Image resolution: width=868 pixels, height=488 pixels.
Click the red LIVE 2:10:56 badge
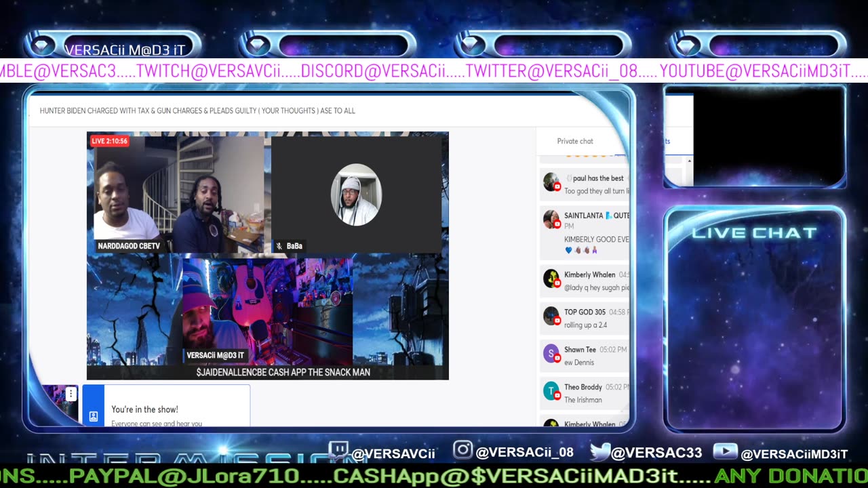(x=109, y=141)
